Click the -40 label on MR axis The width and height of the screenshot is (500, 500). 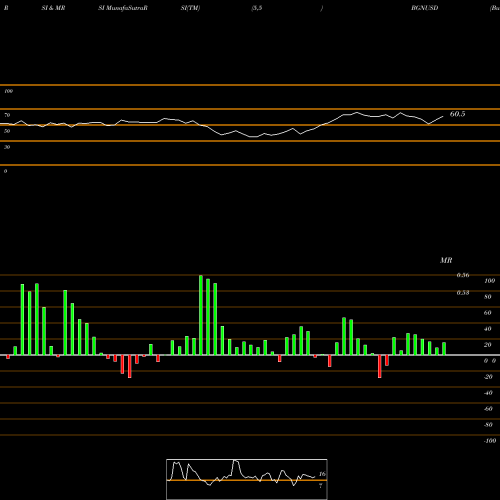pos(488,393)
